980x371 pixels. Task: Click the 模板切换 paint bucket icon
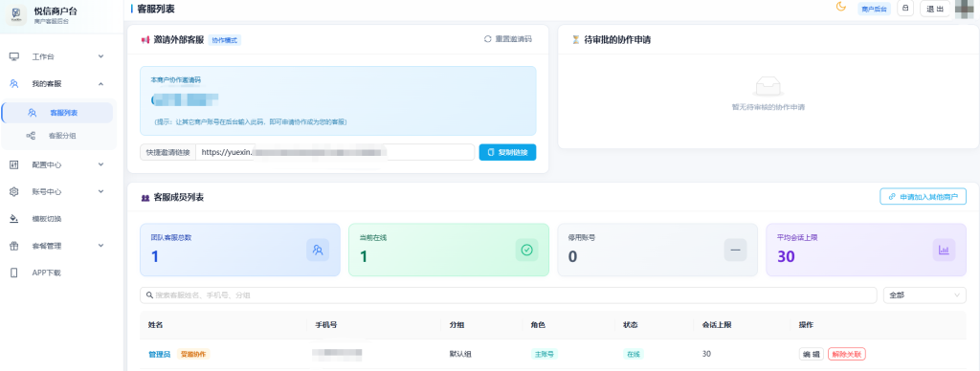(x=14, y=219)
